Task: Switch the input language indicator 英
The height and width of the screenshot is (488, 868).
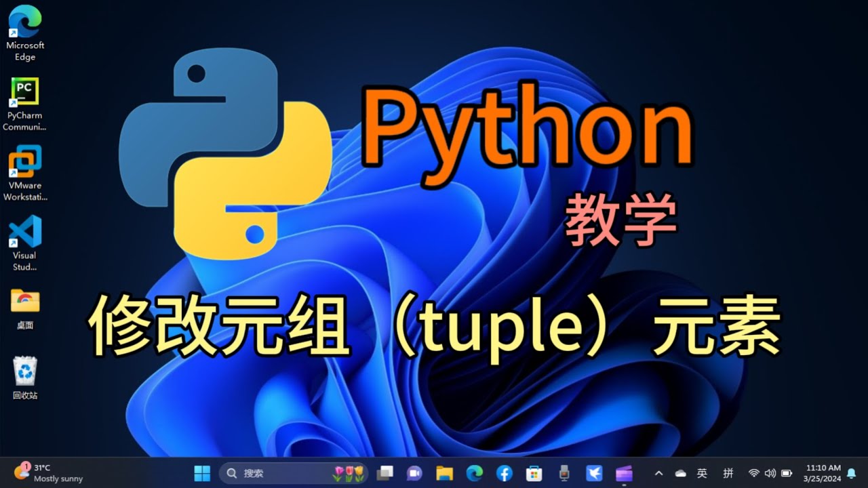Action: (x=703, y=473)
